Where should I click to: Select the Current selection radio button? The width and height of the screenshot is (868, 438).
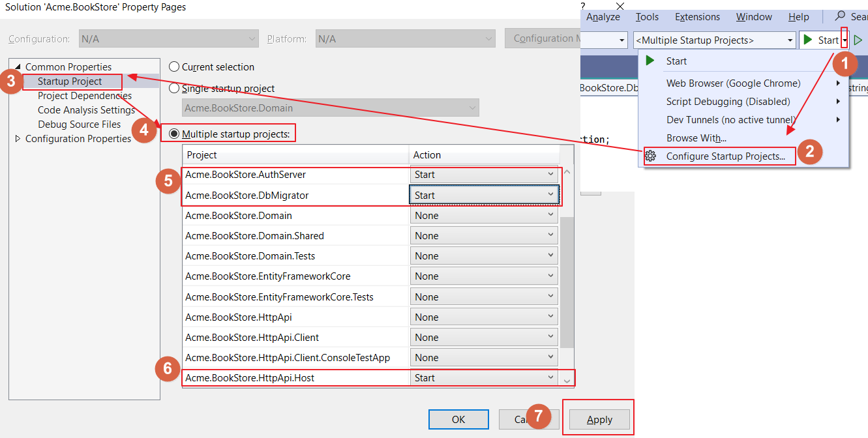[x=174, y=66]
